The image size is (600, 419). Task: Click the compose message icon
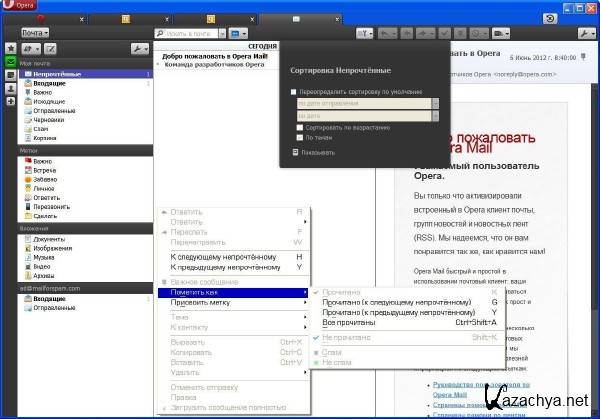[x=50, y=48]
